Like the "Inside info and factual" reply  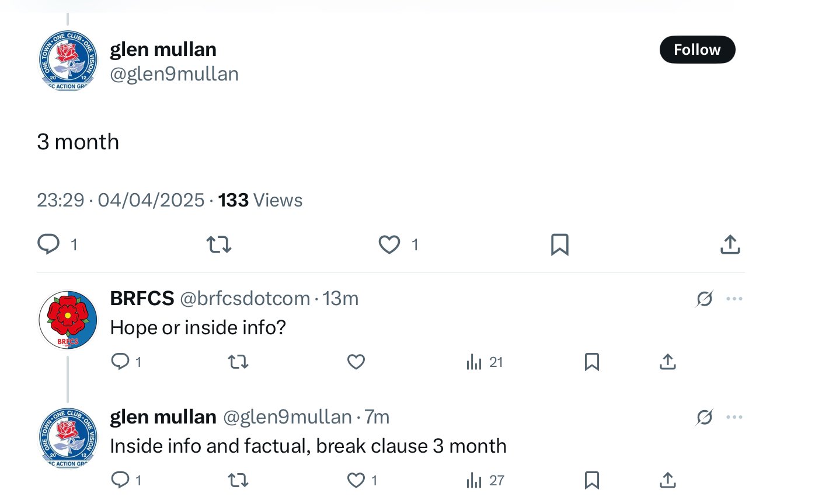pos(356,481)
